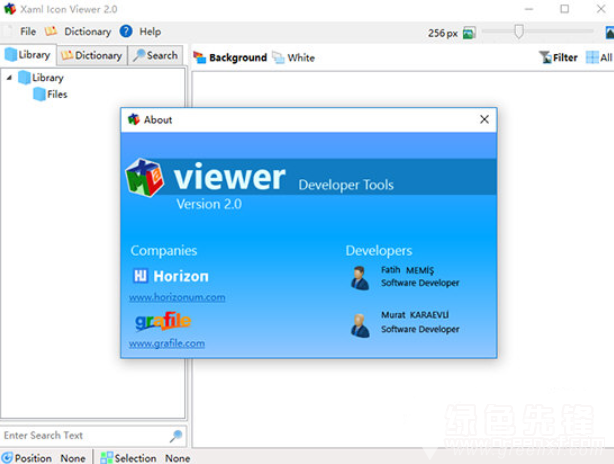Click the All grid icon

(592, 58)
